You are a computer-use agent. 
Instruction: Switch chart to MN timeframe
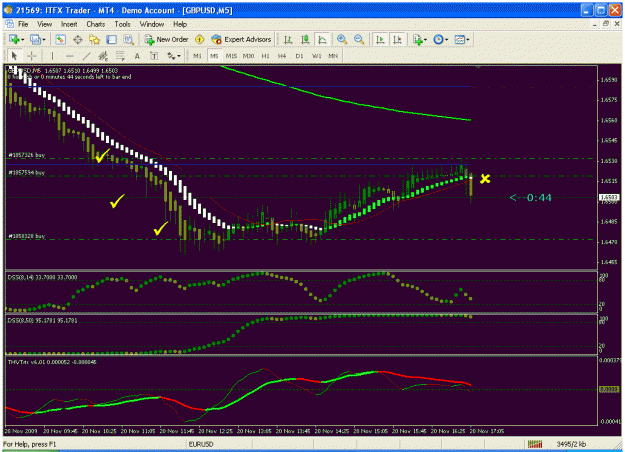tap(333, 56)
